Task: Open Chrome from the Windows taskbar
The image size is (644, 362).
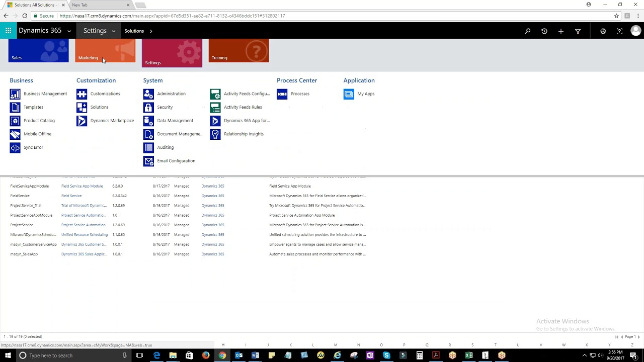Action: (222, 355)
